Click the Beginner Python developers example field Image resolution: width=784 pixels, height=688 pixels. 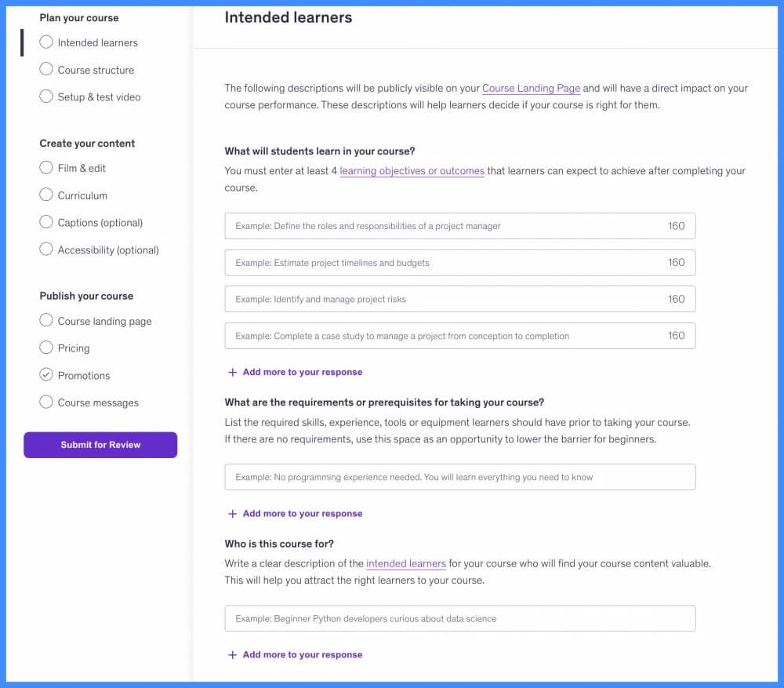pos(459,618)
